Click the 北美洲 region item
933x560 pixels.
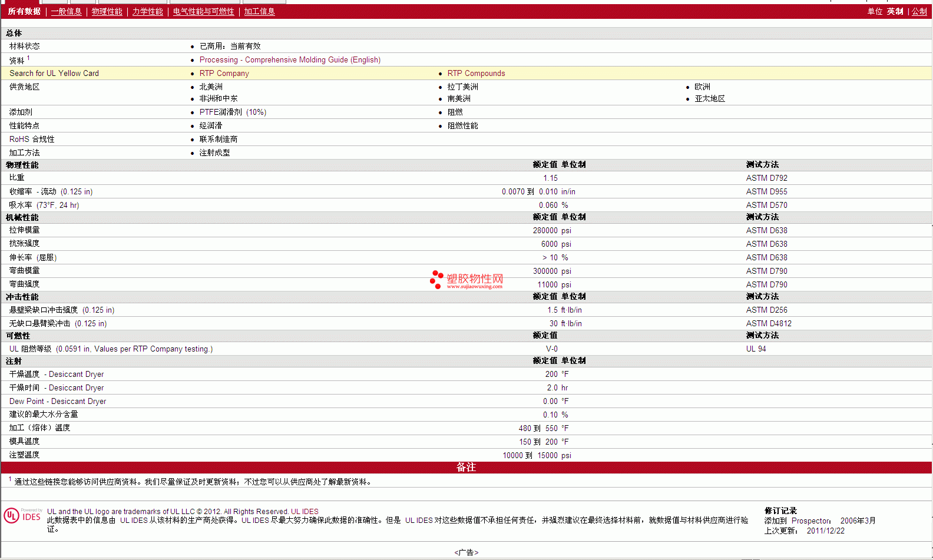click(x=211, y=87)
